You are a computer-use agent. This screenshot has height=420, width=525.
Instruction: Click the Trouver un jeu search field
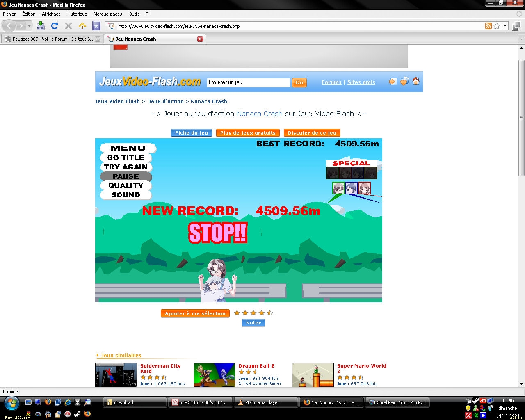point(248,82)
